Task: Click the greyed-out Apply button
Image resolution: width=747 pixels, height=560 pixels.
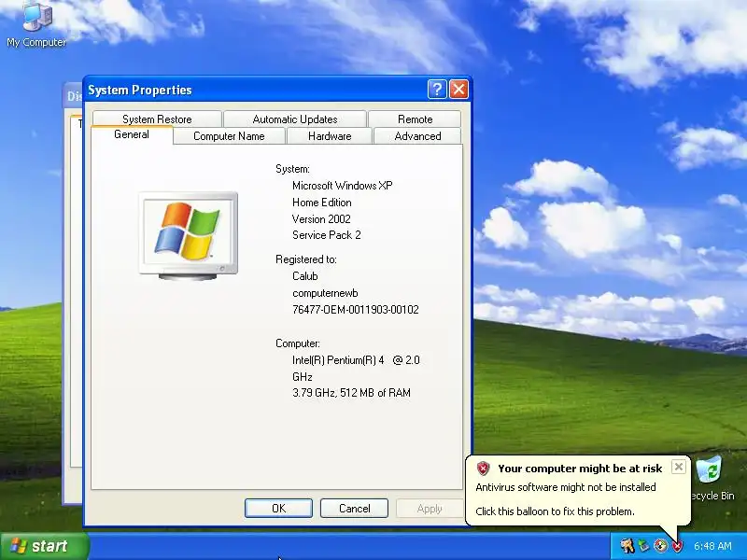Action: click(x=430, y=508)
